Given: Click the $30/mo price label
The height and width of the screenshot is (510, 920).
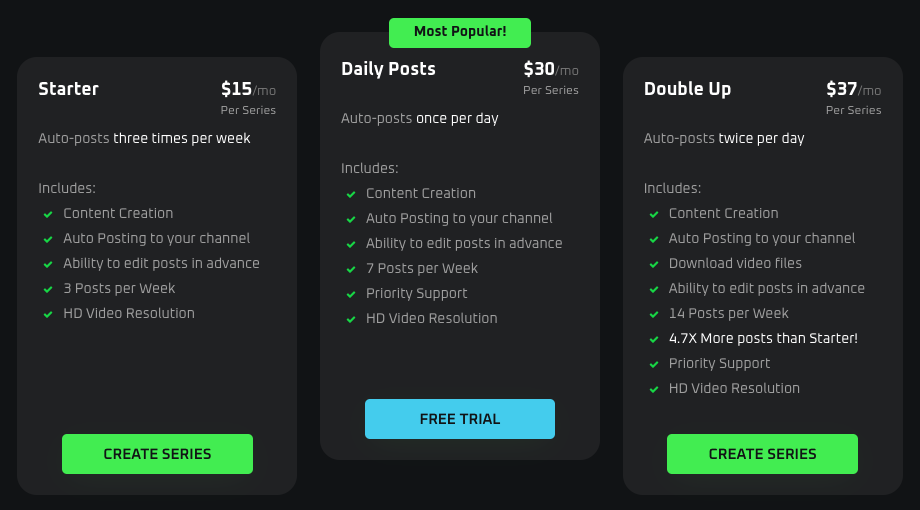Looking at the screenshot, I should [551, 69].
